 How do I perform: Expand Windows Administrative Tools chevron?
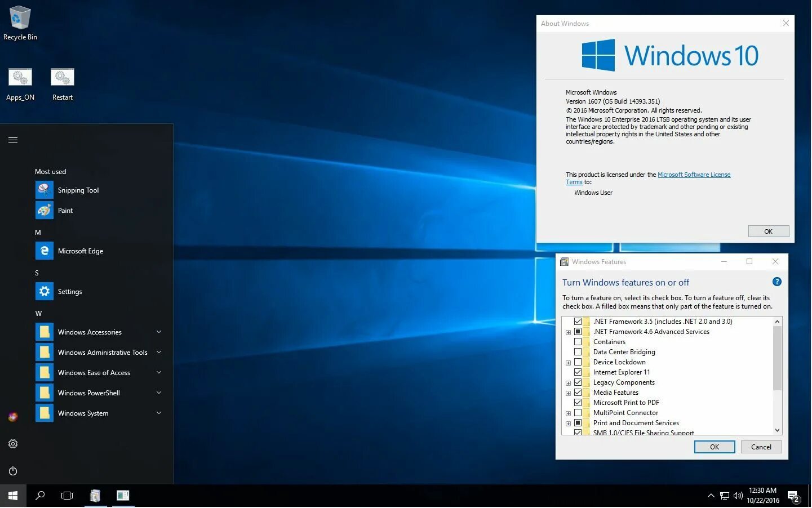pos(159,352)
